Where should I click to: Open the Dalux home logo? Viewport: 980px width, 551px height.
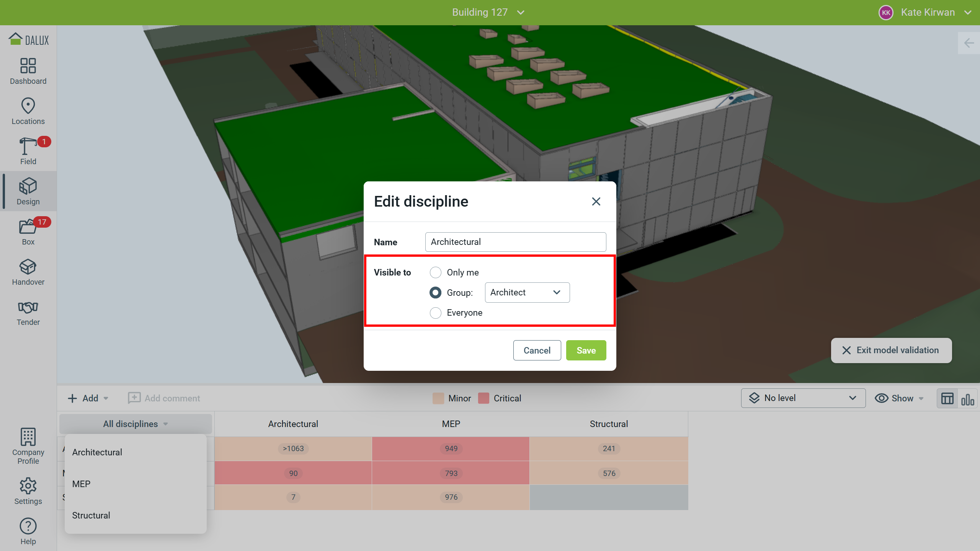coord(28,39)
